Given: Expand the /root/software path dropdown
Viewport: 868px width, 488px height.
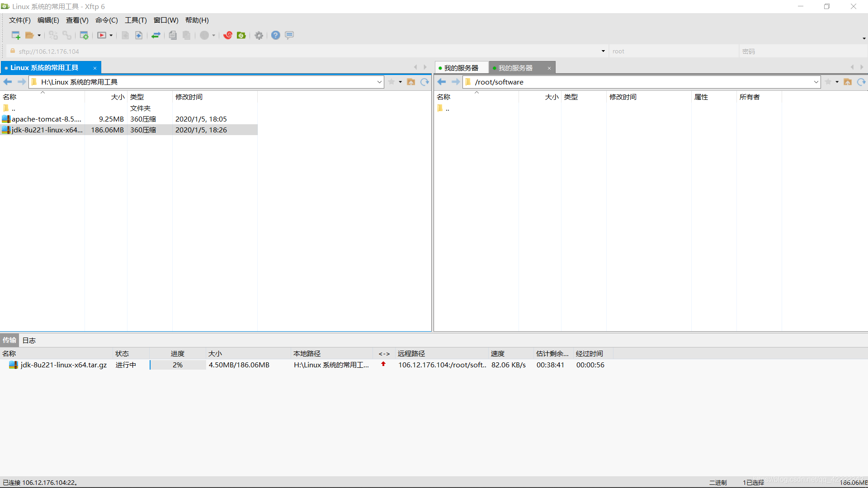Looking at the screenshot, I should click(816, 82).
